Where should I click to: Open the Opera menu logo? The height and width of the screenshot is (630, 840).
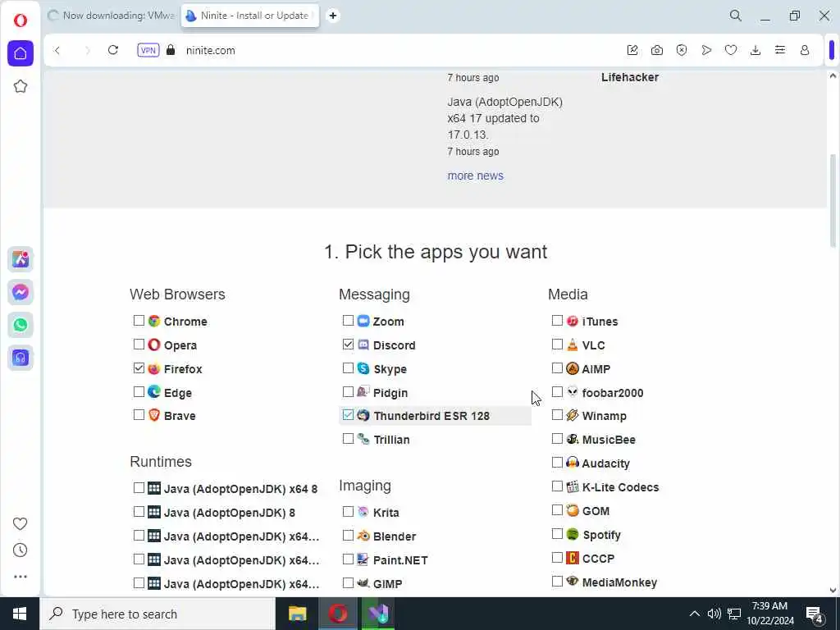pos(21,21)
